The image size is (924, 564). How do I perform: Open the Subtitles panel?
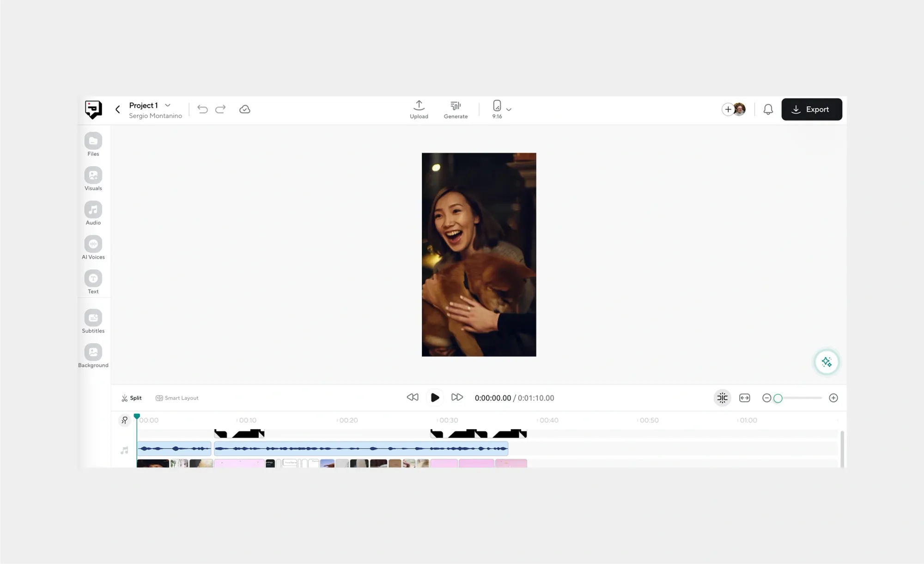tap(93, 318)
